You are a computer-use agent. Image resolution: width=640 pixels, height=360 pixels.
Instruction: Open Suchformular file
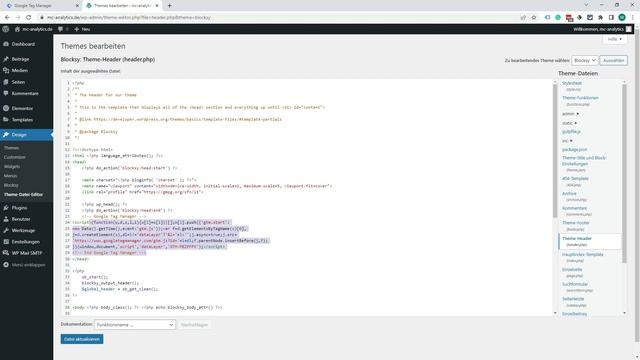575,284
